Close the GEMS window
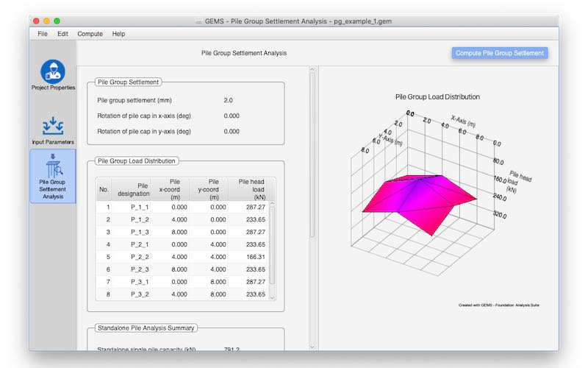Viewport: 588px width, 368px height. [x=36, y=21]
